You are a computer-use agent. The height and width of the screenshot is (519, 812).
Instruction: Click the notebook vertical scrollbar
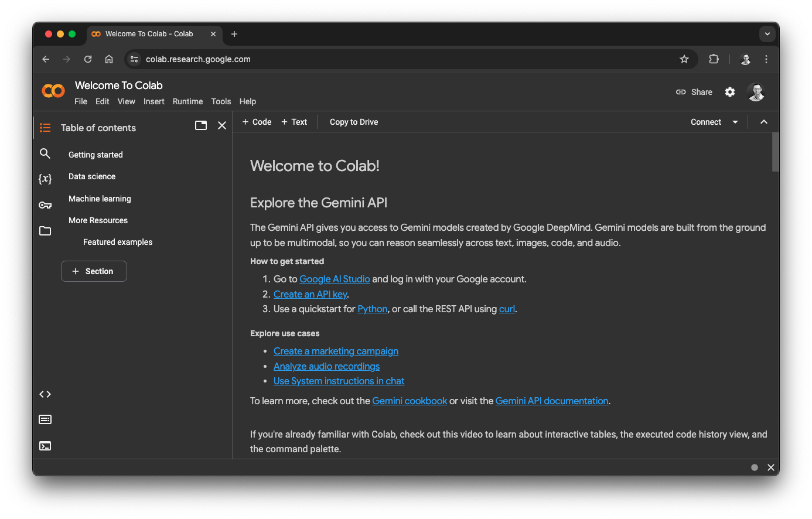[x=775, y=152]
